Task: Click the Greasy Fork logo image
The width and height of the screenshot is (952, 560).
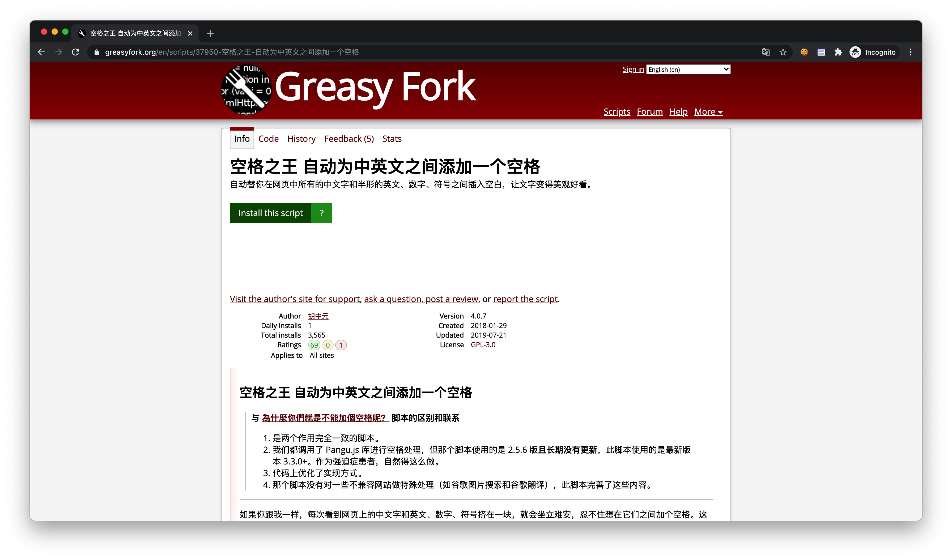Action: coord(246,90)
